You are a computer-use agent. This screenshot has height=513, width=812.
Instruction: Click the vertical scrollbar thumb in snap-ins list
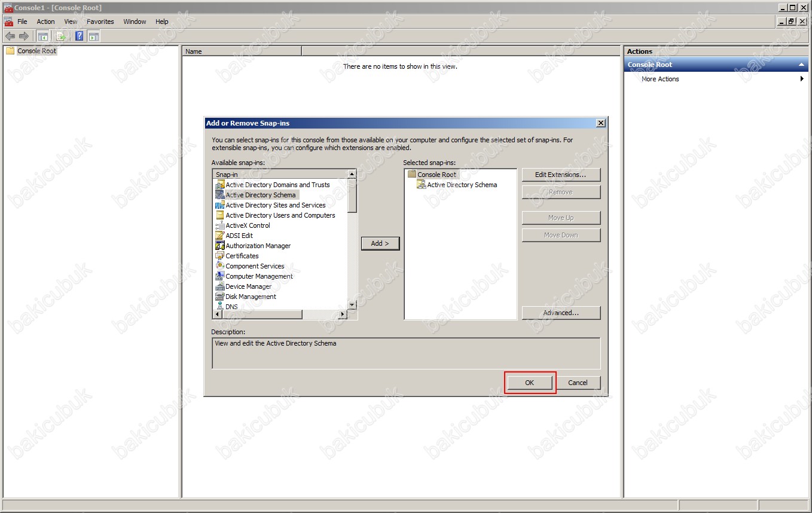pos(352,196)
